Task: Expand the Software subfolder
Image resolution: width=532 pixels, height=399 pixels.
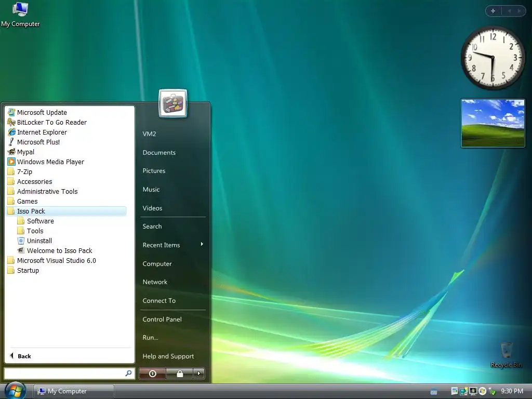Action: pyautogui.click(x=35, y=221)
